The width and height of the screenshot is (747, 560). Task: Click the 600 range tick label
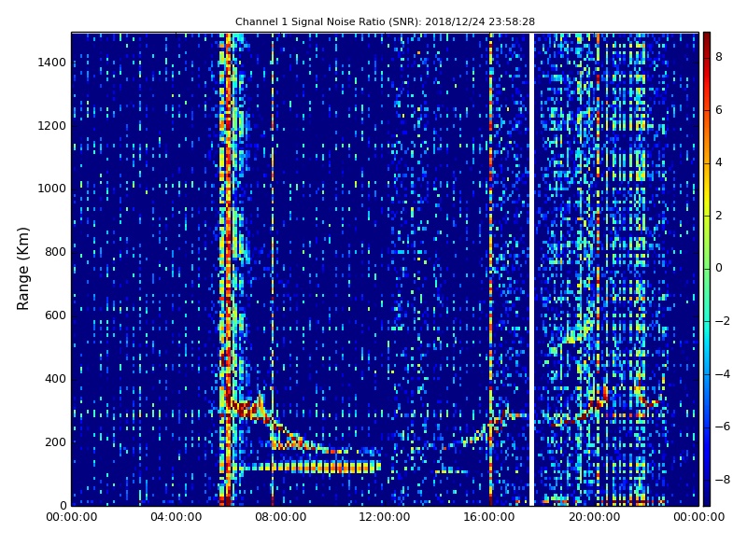click(55, 315)
